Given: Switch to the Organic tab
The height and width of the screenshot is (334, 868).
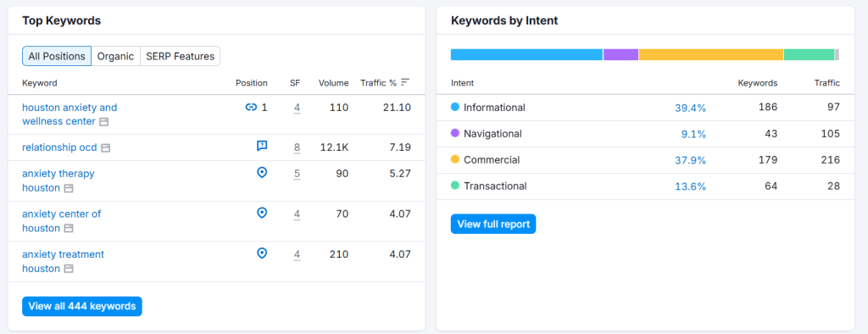Looking at the screenshot, I should pos(115,56).
